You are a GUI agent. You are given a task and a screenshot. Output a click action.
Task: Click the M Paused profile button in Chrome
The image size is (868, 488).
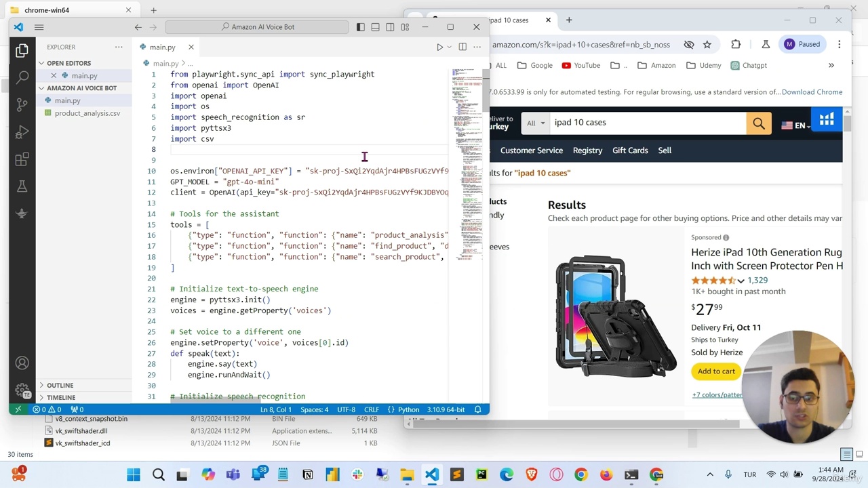coord(802,44)
